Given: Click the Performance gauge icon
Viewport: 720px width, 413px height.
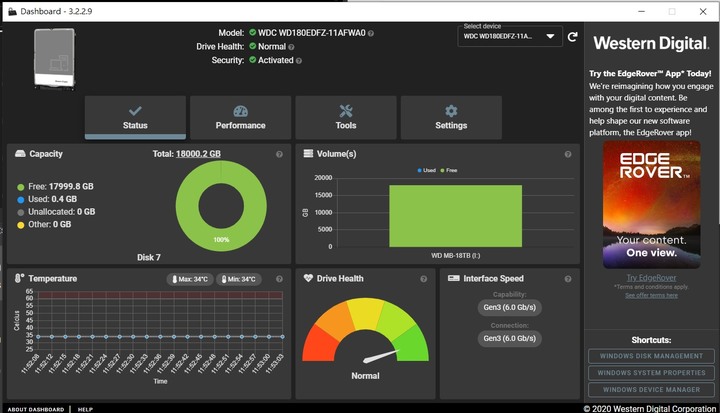Looking at the screenshot, I should (240, 111).
